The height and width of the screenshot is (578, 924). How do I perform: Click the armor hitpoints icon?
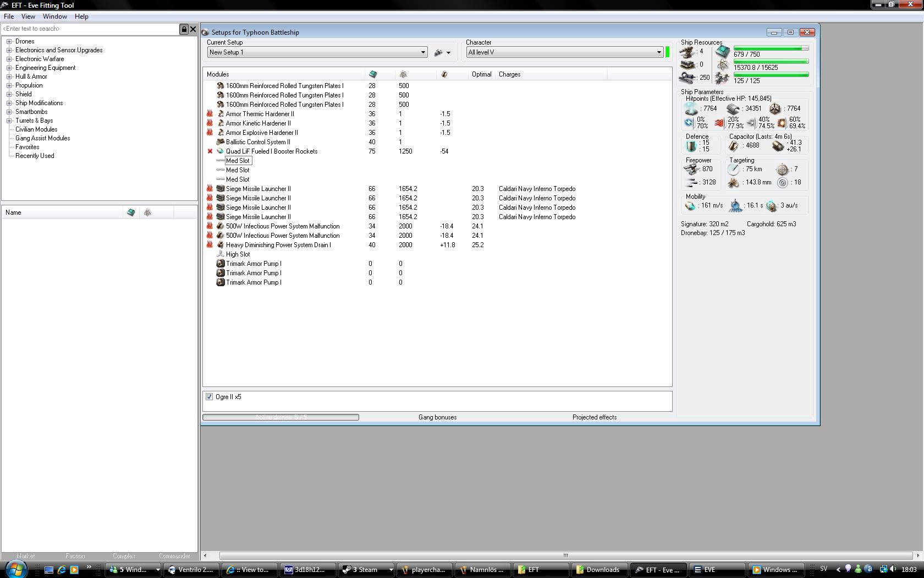(733, 109)
